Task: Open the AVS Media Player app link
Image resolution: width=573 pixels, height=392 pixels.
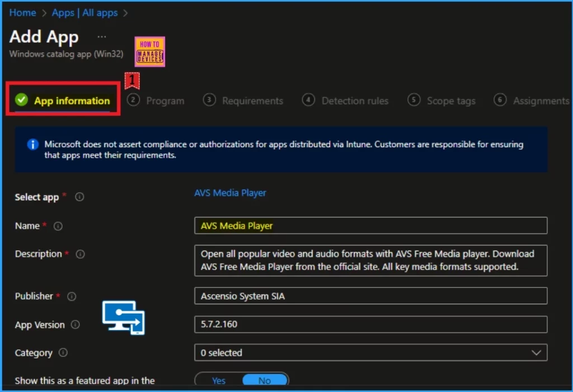Action: click(230, 193)
